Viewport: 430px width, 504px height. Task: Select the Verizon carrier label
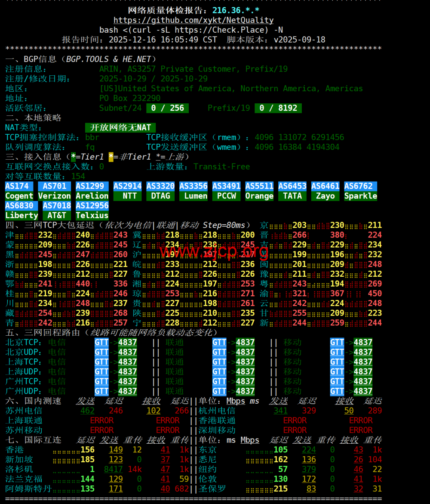54,196
